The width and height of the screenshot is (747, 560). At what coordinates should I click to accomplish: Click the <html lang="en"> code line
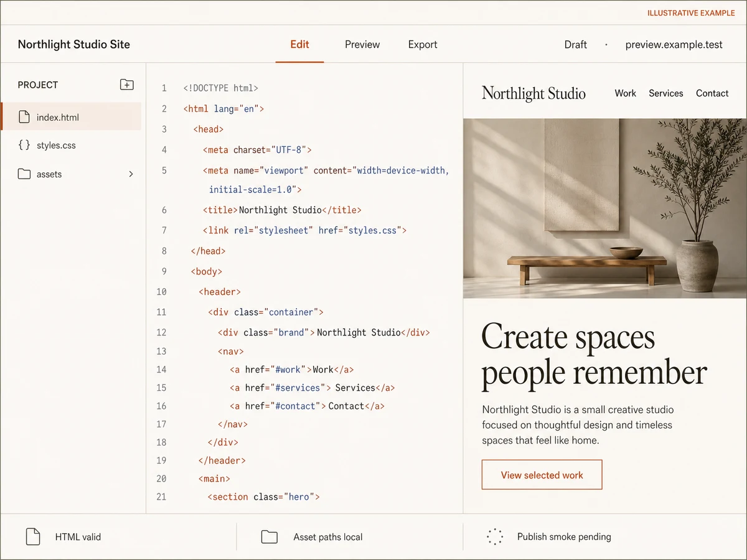click(223, 109)
